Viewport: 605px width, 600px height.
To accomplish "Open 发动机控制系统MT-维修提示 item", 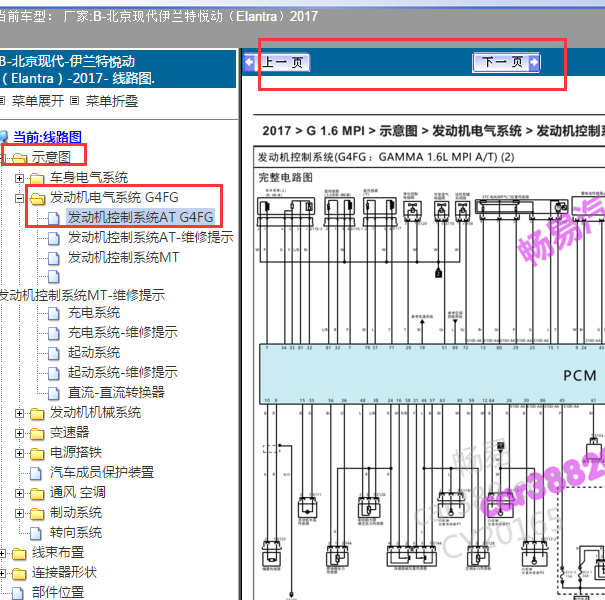I will point(82,295).
